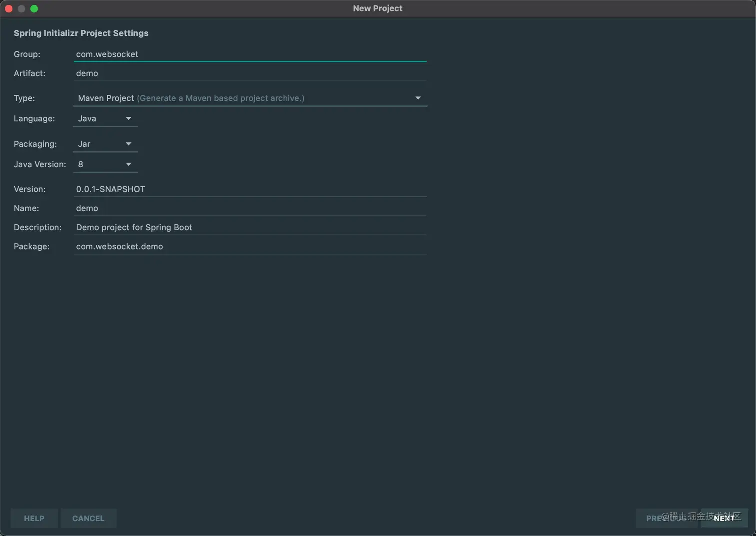Open the Java Version dropdown
Image resolution: width=756 pixels, height=536 pixels.
point(105,164)
